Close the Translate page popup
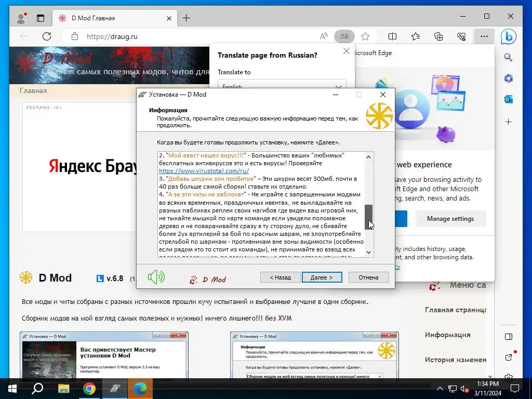This screenshot has width=532, height=399. pos(346,51)
